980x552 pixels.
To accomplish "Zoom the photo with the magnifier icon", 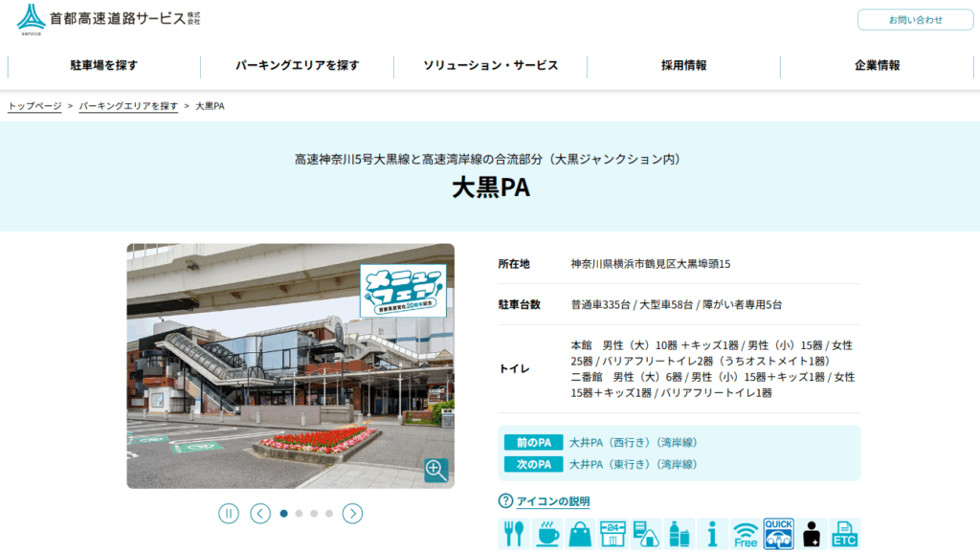I will tap(435, 469).
